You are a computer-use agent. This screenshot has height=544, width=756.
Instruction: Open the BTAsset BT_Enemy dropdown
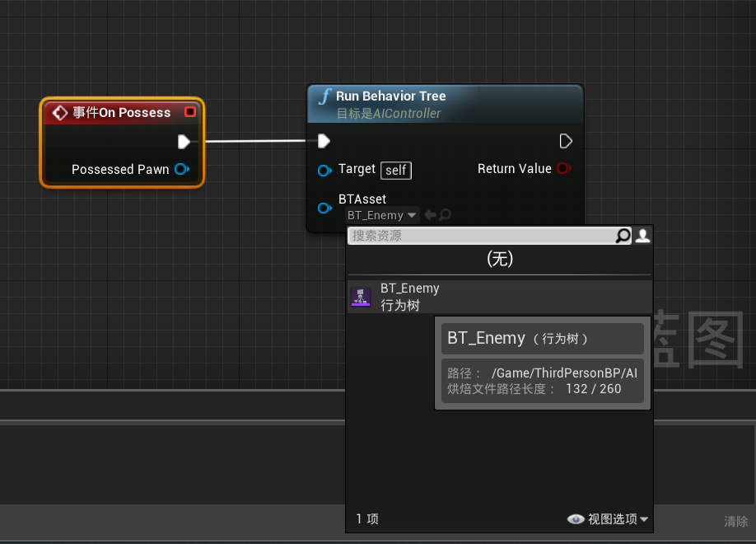coord(381,214)
